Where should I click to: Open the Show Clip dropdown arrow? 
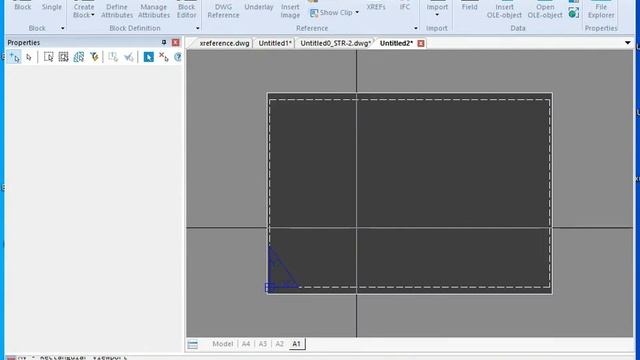357,13
